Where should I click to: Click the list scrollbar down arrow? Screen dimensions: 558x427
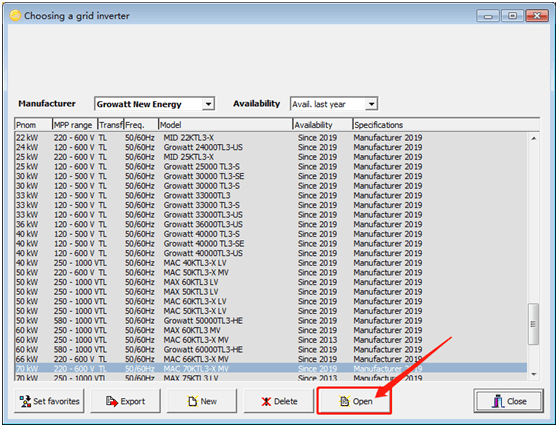click(533, 374)
